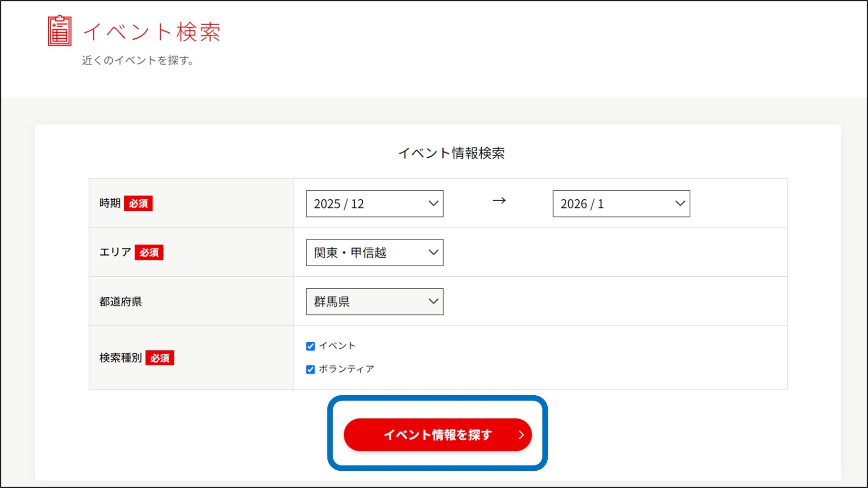Click the 時期 row label
Image resolution: width=868 pixels, height=488 pixels.
tap(109, 203)
